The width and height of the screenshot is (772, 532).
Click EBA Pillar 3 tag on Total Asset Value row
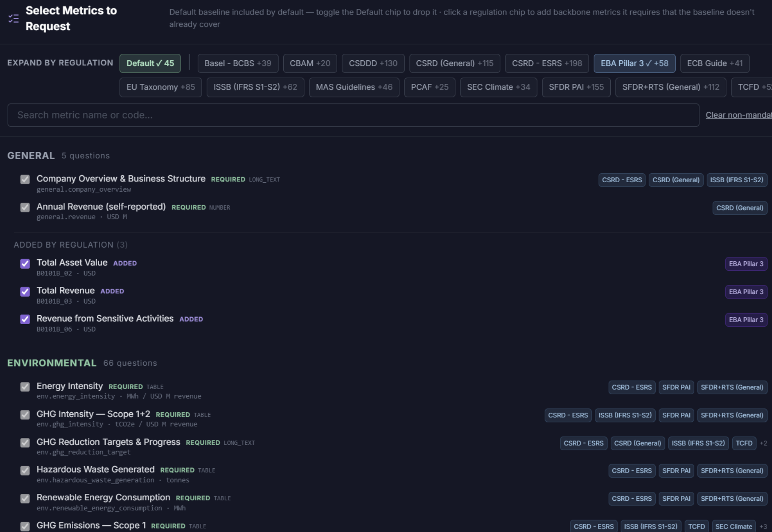pos(746,264)
